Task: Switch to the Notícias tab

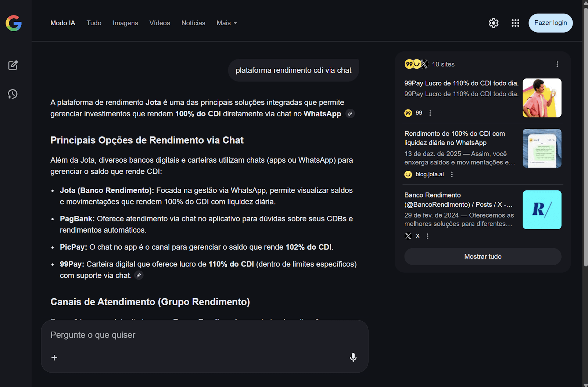Action: [x=193, y=23]
